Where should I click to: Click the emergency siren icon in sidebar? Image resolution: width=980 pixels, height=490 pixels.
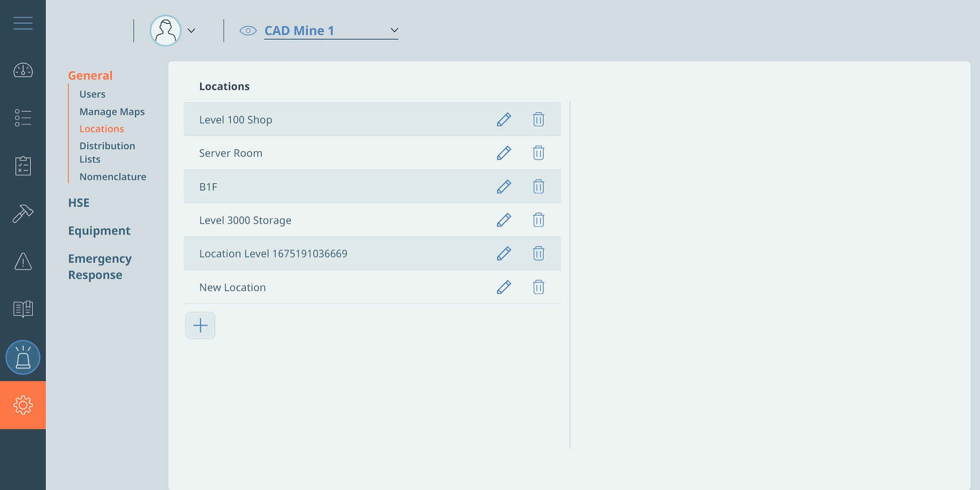click(23, 357)
